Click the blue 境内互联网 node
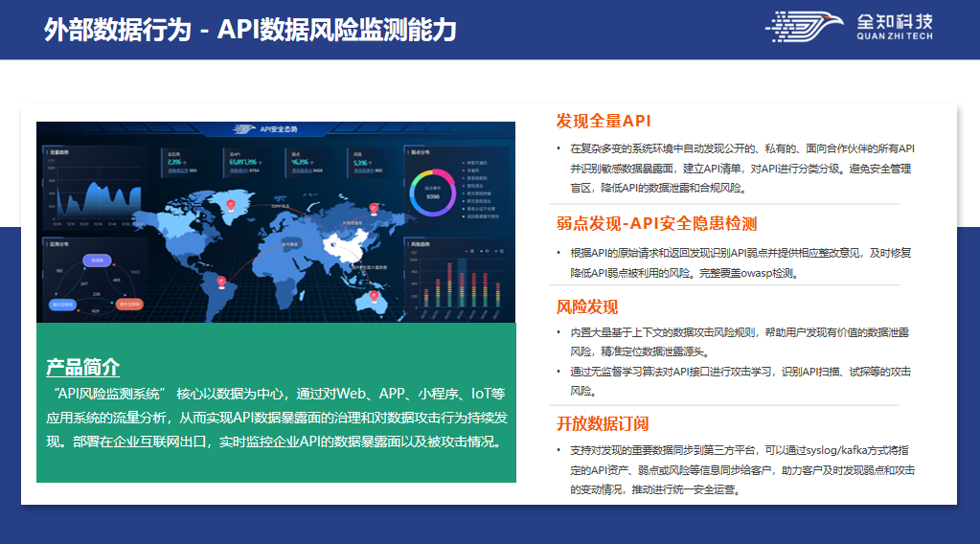Screen dimensions: 980x544 click(62, 305)
